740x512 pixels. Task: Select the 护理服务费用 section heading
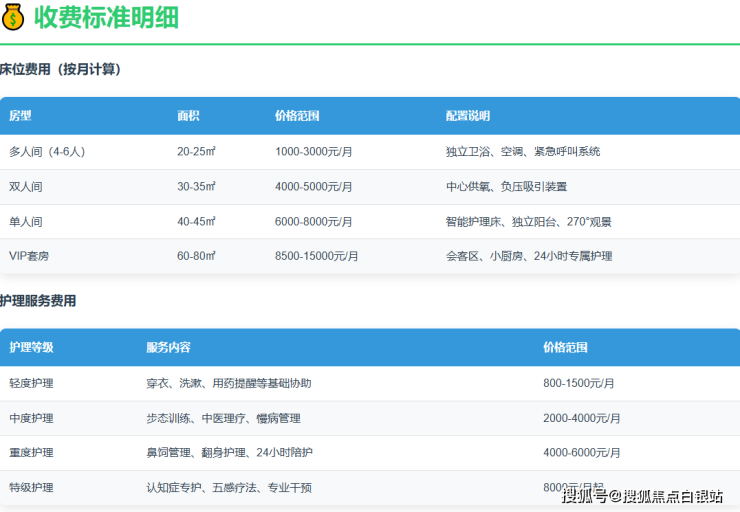pos(38,301)
